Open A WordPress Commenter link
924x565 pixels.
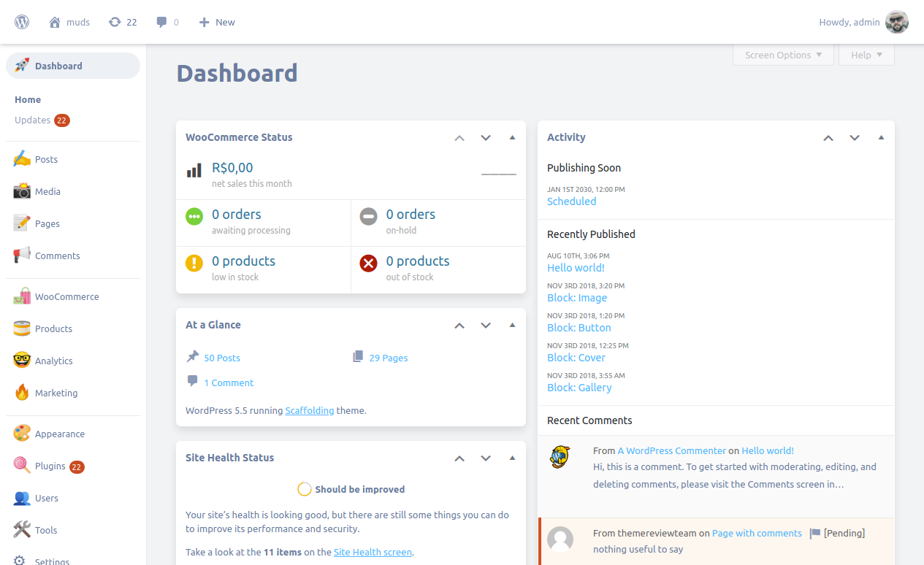(672, 450)
